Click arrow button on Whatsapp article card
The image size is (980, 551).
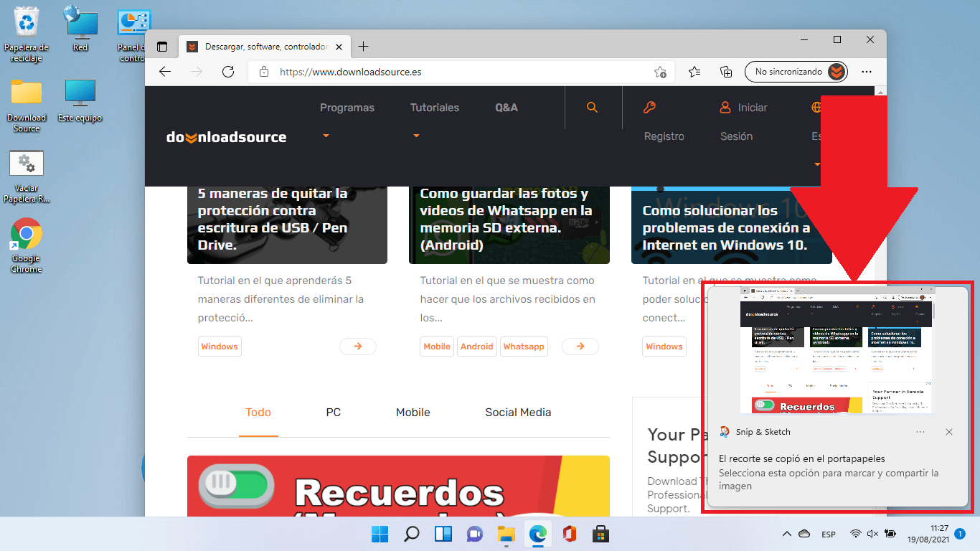[x=580, y=347]
